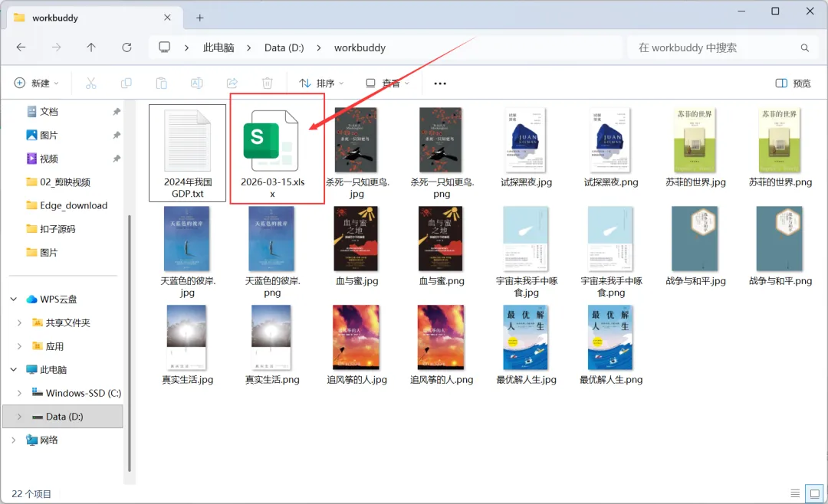The image size is (828, 504).
Task: Close the workbuddy tab
Action: click(167, 18)
